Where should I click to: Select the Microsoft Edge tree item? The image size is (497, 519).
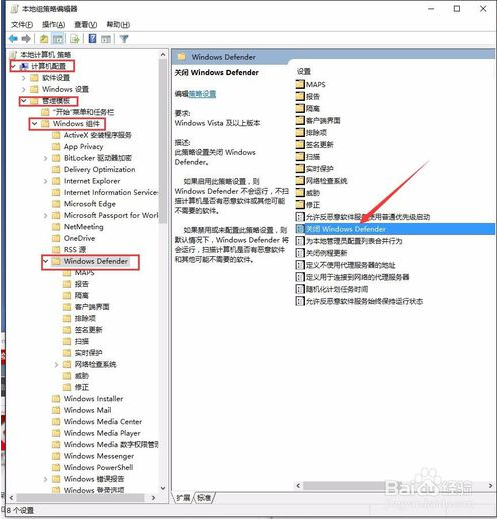(x=90, y=204)
